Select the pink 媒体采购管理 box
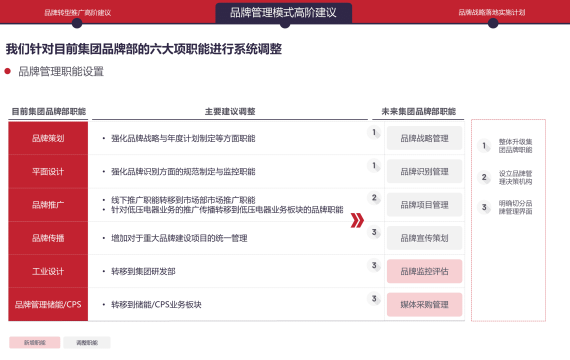Viewport: 570px width, 360px height. pos(424,304)
